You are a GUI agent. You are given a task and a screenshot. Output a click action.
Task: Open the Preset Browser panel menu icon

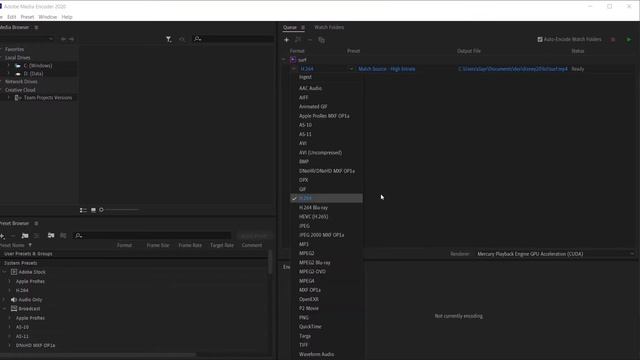[x=36, y=223]
